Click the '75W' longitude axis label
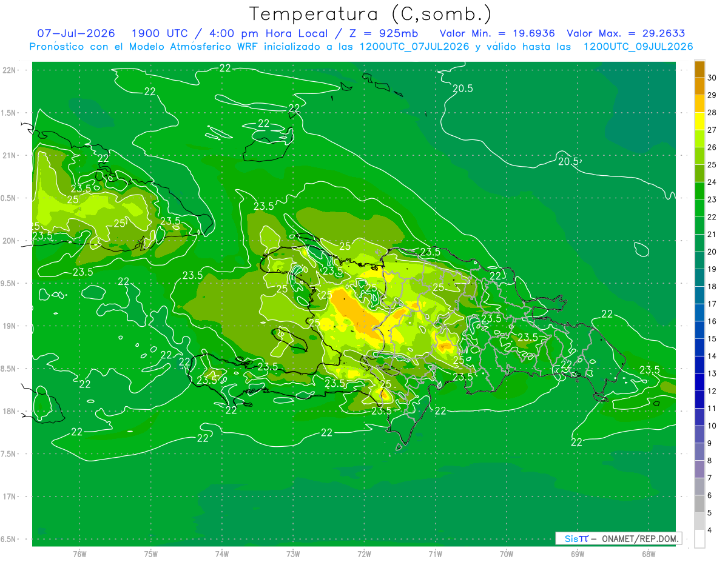This screenshot has width=728, height=562. [x=151, y=554]
